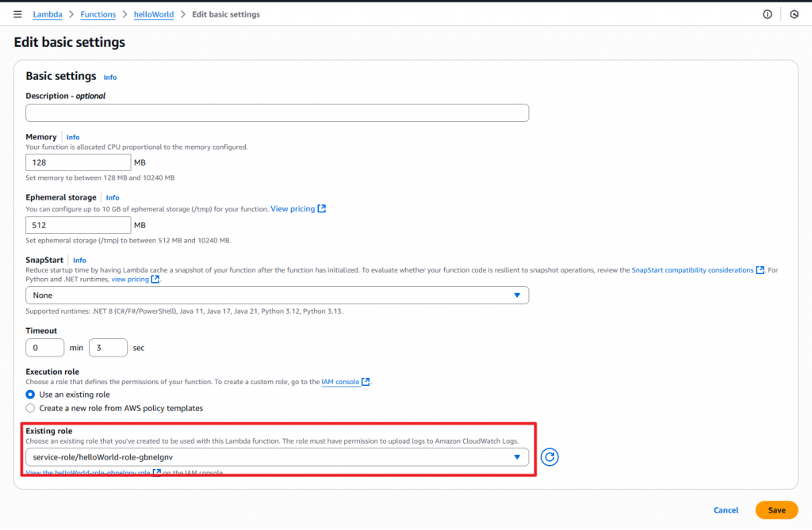Open view pricing link under SnapStart

click(x=130, y=280)
